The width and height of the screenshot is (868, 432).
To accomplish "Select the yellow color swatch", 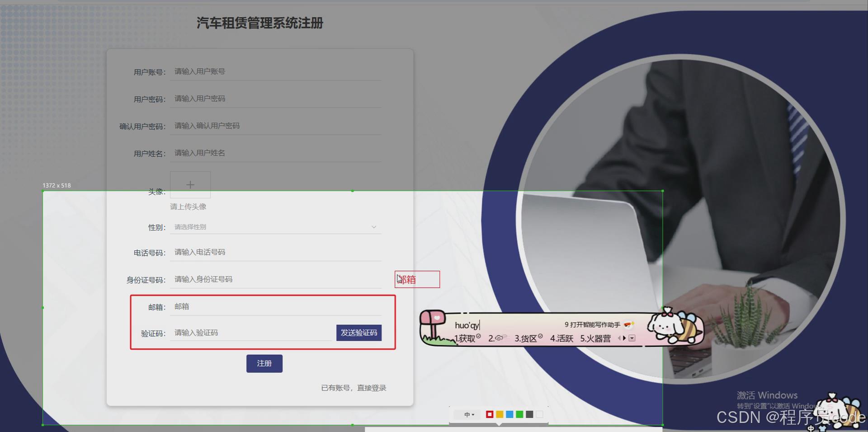I will click(500, 414).
